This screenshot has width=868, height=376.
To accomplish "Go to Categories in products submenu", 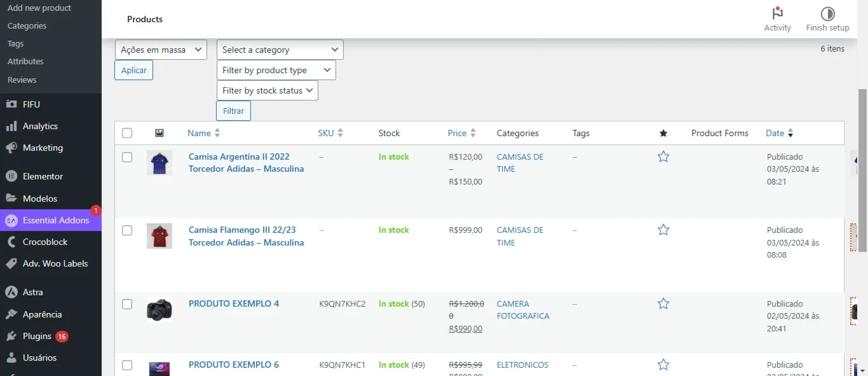I will (x=27, y=26).
